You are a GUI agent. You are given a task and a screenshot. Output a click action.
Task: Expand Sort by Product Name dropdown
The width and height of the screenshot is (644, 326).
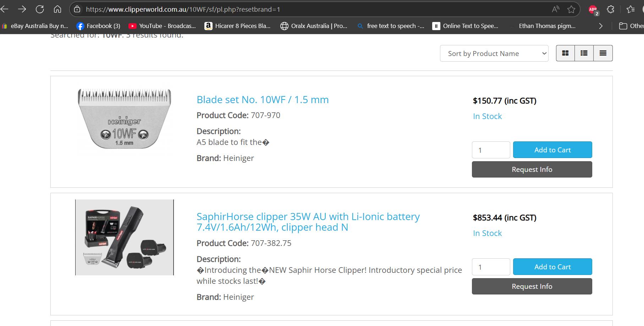coord(494,54)
